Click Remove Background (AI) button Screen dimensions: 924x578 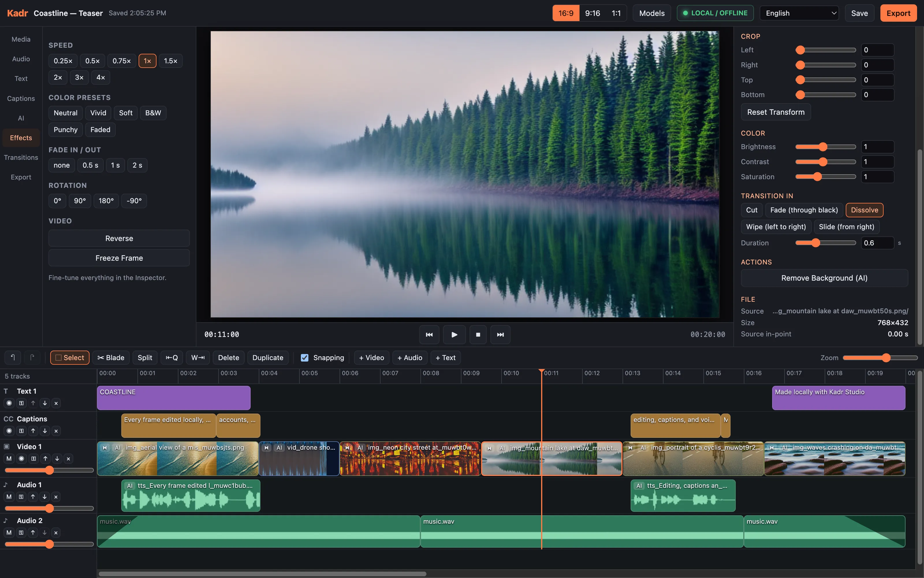point(824,278)
